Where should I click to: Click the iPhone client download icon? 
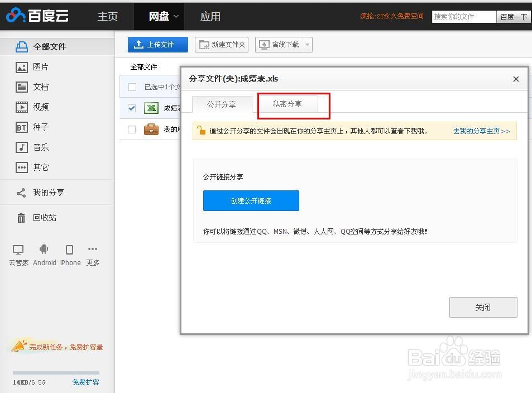pos(70,250)
